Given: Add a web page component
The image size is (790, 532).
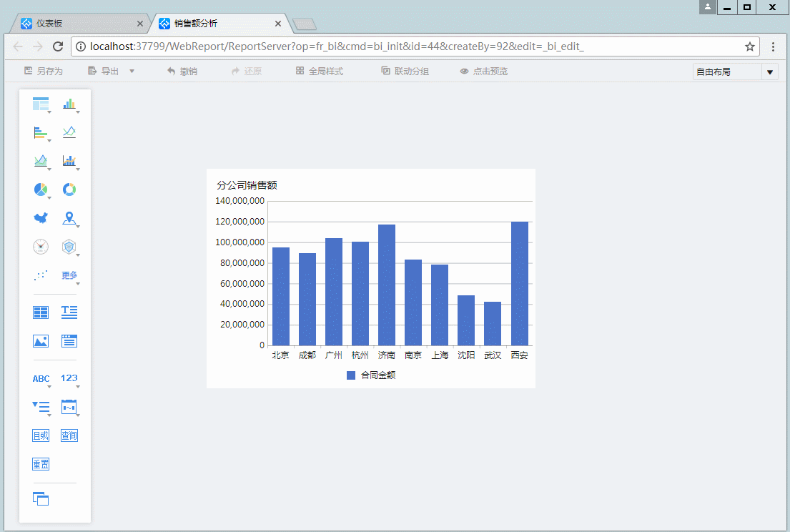Looking at the screenshot, I should [69, 341].
